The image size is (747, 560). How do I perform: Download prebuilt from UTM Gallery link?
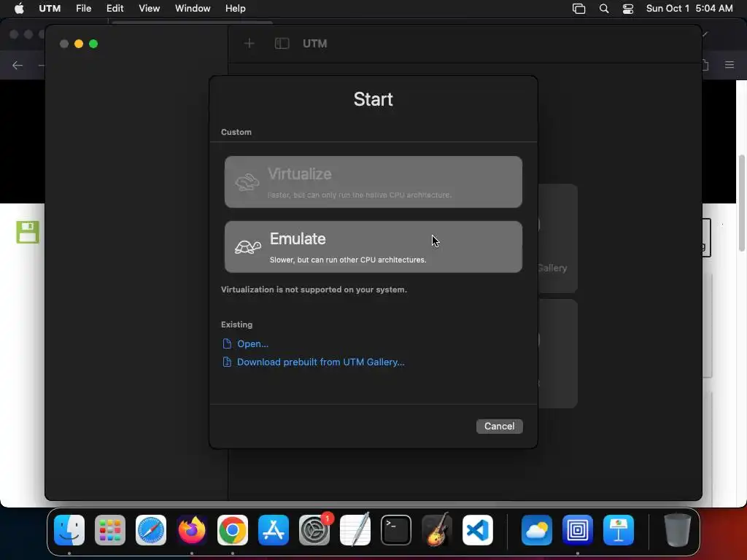tap(321, 362)
